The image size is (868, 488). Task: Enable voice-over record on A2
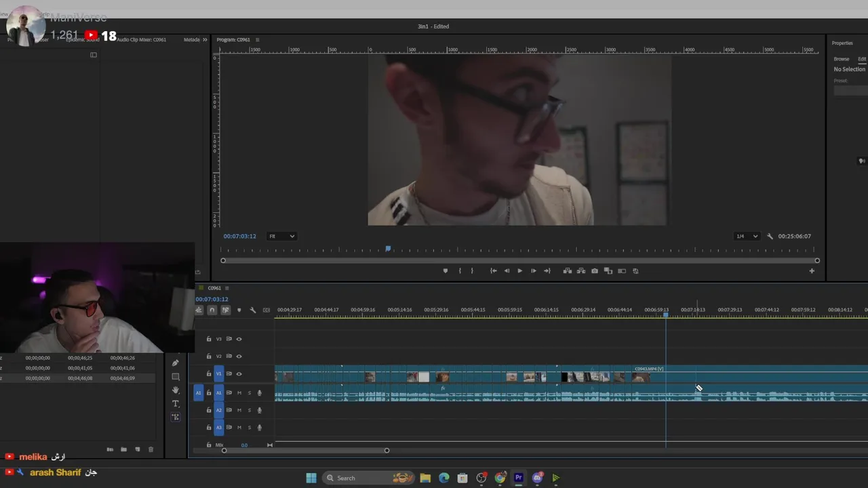[x=259, y=410]
